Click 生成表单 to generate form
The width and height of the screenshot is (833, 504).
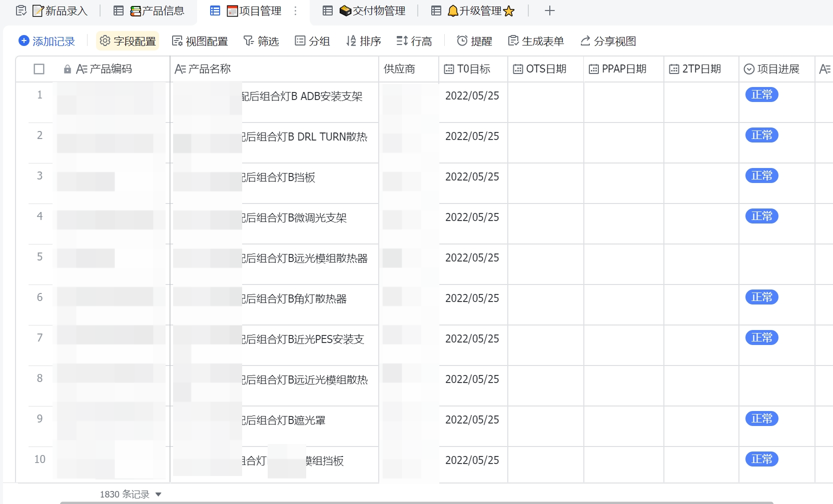[536, 41]
